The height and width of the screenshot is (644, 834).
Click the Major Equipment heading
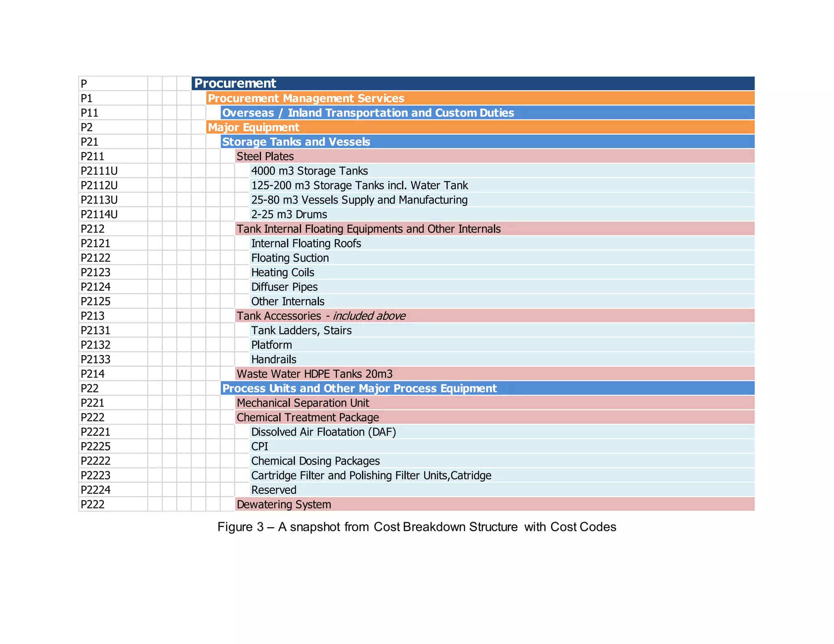(480, 127)
